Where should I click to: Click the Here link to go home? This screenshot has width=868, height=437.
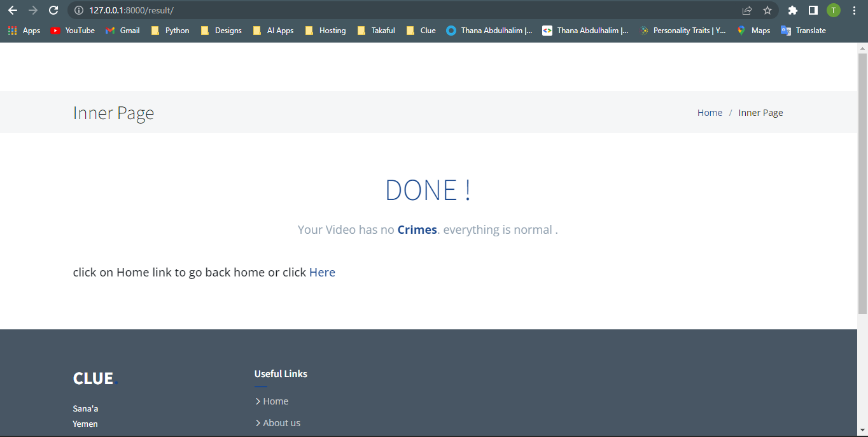(322, 273)
